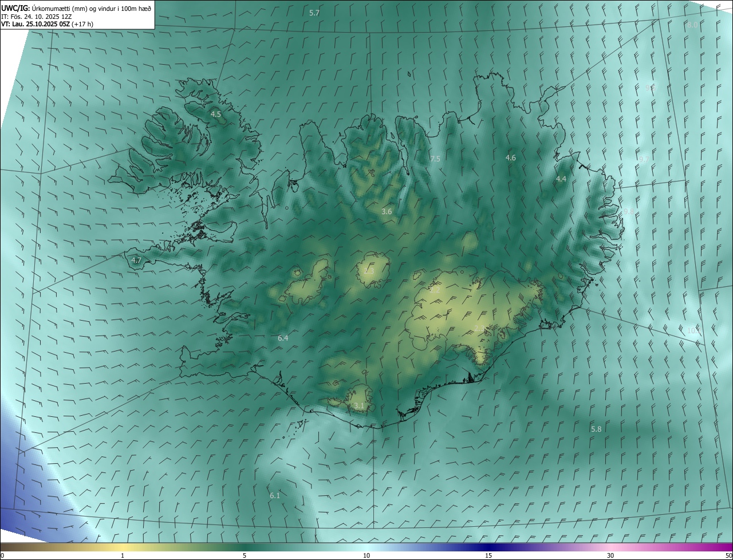The width and height of the screenshot is (733, 560).
Task: Click the 8.0 value in the northeast corner
Action: pyautogui.click(x=692, y=25)
